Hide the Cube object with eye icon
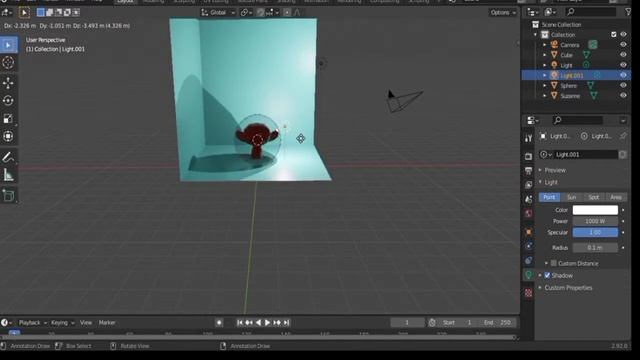Screen dimensions: 640x360 [x=623, y=55]
